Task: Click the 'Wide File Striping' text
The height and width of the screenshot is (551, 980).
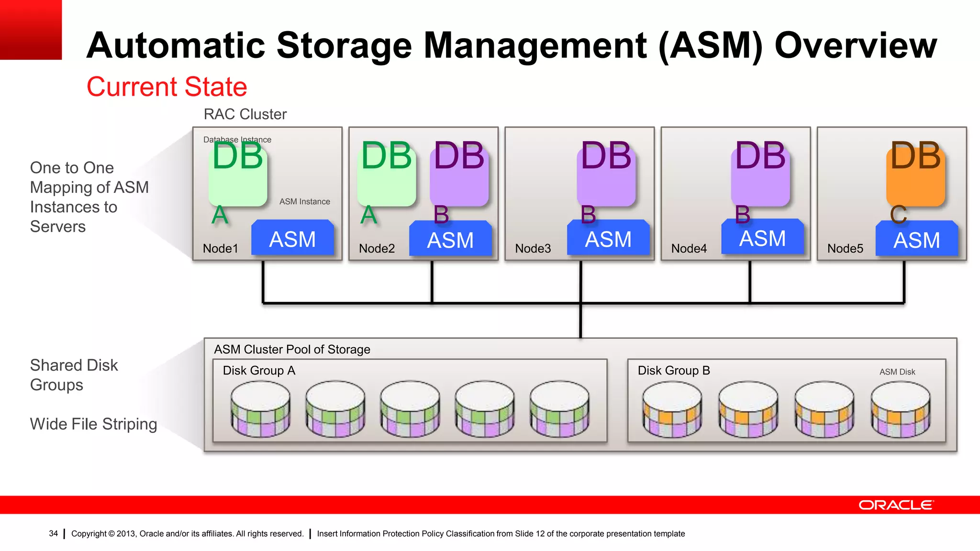Action: [x=93, y=424]
